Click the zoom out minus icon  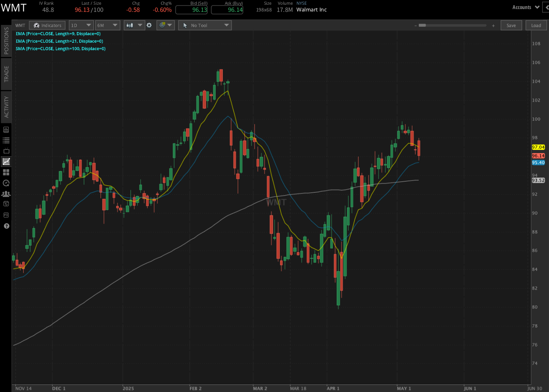(416, 26)
